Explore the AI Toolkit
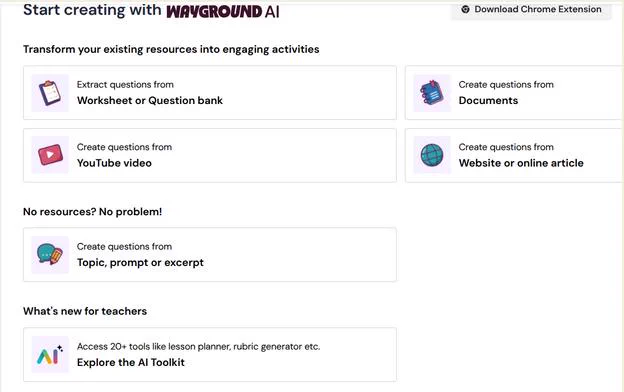The height and width of the screenshot is (392, 624). coord(210,355)
